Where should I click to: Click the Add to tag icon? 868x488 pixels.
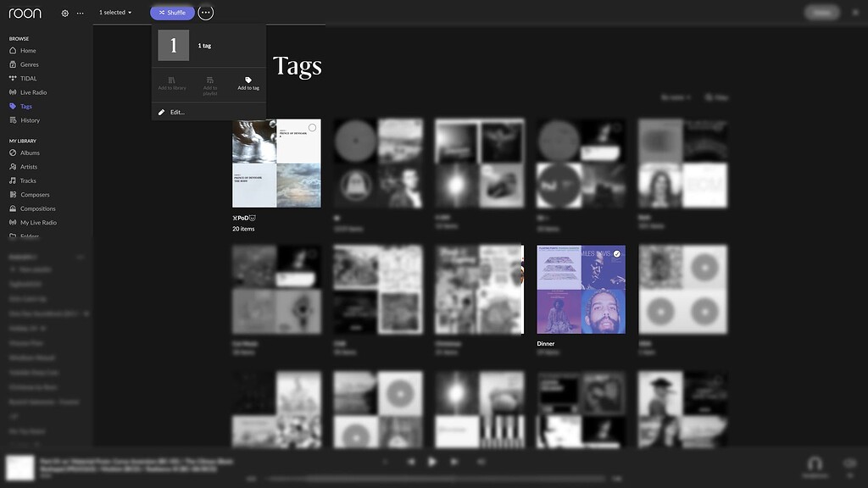tap(248, 83)
